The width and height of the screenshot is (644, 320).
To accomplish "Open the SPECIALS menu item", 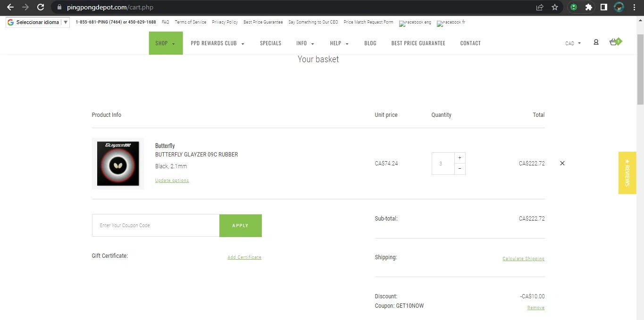I will pos(270,43).
